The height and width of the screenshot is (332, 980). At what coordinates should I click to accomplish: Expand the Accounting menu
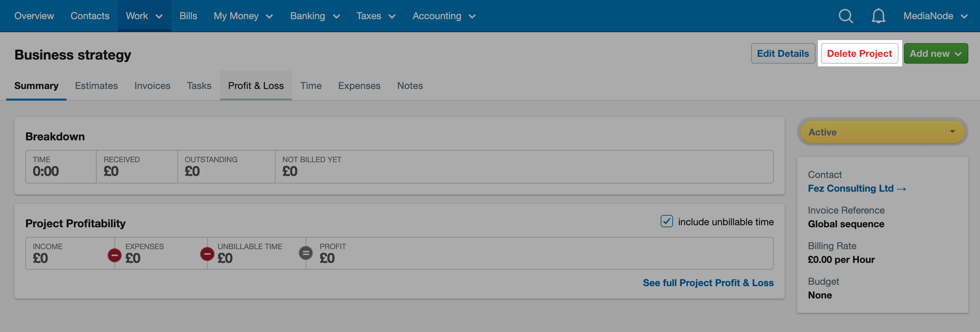coord(444,16)
